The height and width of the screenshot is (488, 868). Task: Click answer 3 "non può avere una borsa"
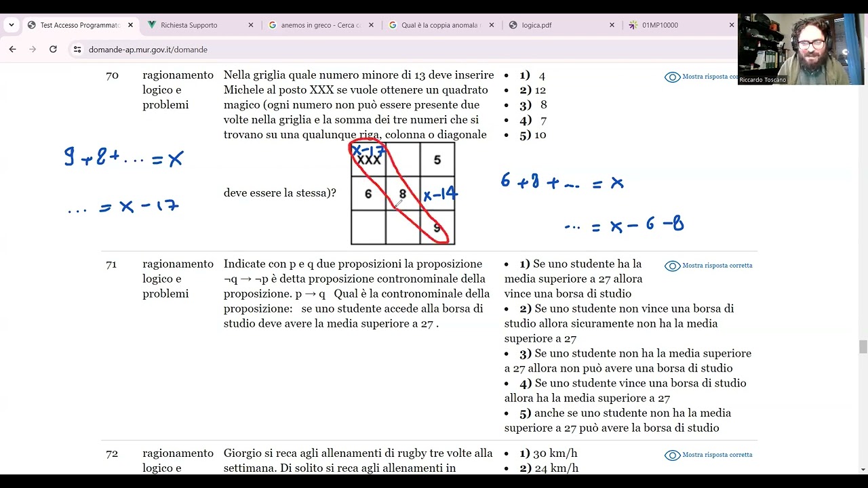pyautogui.click(x=628, y=361)
